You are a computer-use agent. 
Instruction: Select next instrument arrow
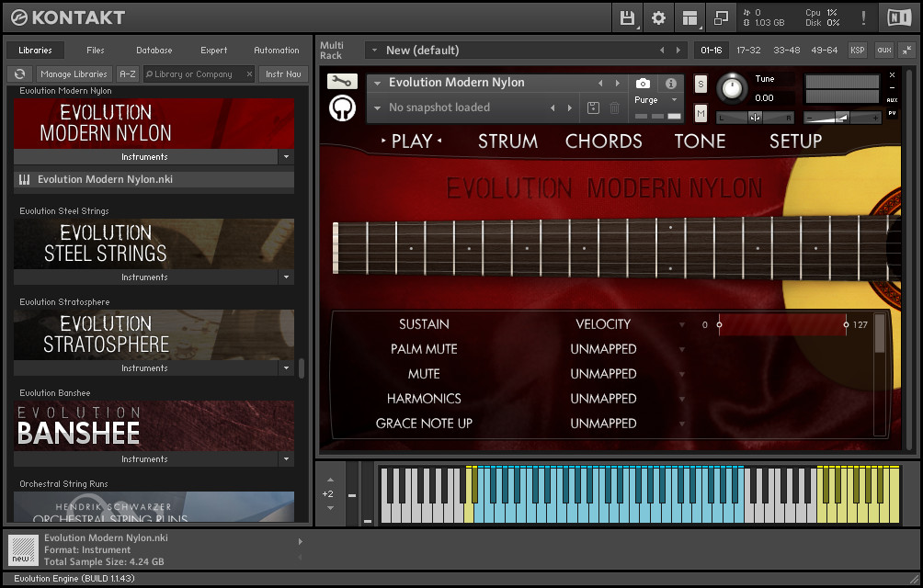tap(618, 83)
